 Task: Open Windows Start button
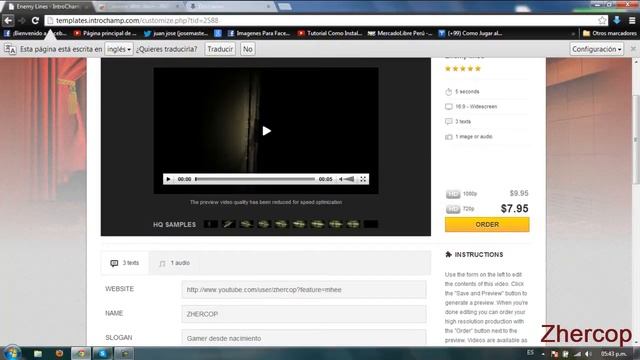click(x=11, y=353)
